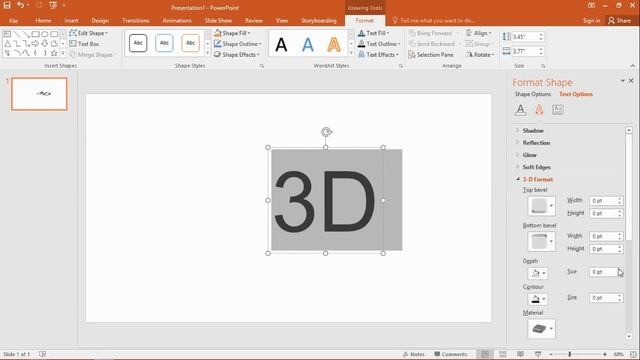Viewport: 640px width, 360px height.
Task: Open Rotate options menu
Action: click(480, 54)
